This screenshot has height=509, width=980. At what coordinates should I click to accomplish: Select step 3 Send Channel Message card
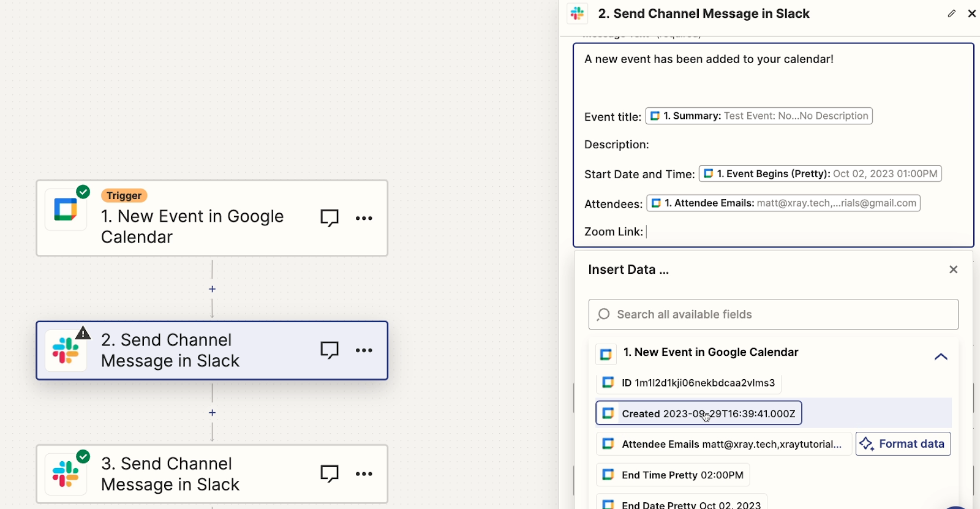point(212,474)
